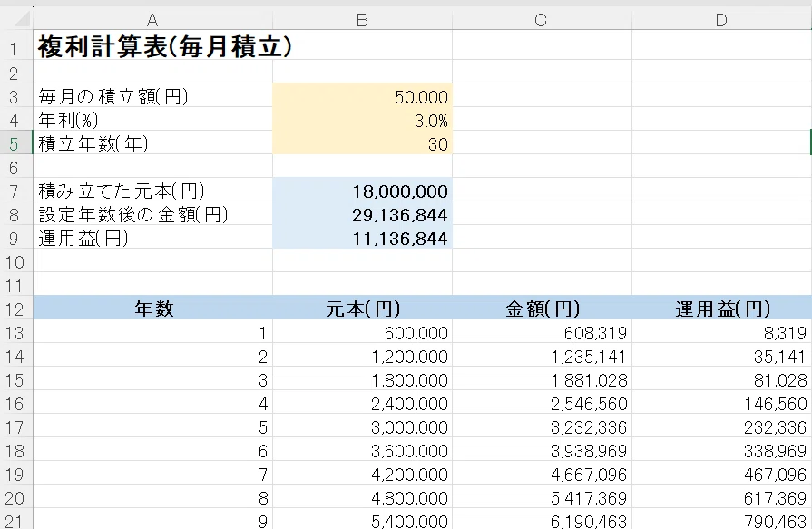The image size is (812, 529).
Task: Click the cell with principal 3,000,000
Action: click(362, 426)
